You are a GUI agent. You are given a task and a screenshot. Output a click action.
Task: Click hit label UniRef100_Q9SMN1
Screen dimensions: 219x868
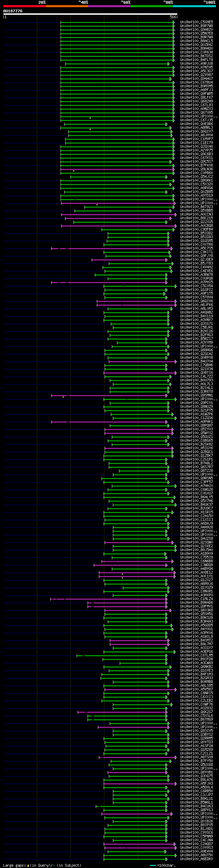(x=196, y=395)
